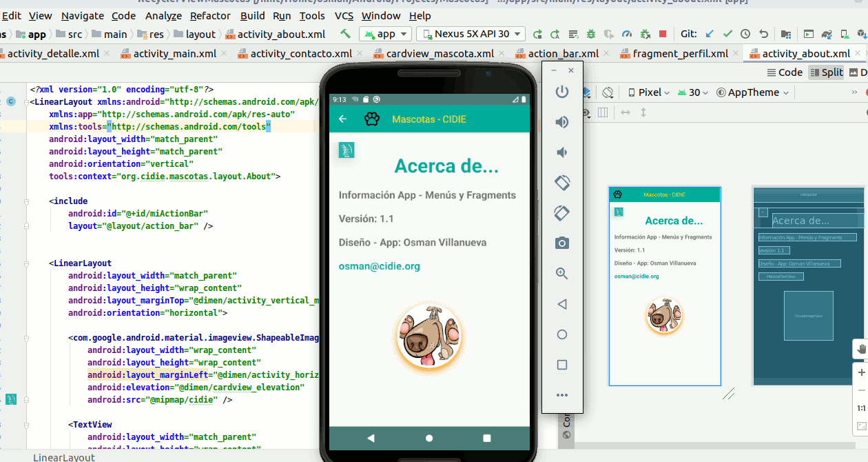Screen dimensions: 868x462
Task: Click the emulator Volume Down button
Action: pyautogui.click(x=562, y=152)
